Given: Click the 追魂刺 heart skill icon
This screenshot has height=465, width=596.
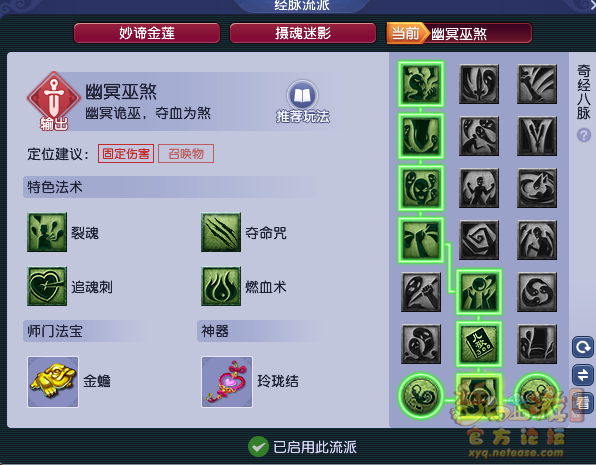Looking at the screenshot, I should (47, 286).
